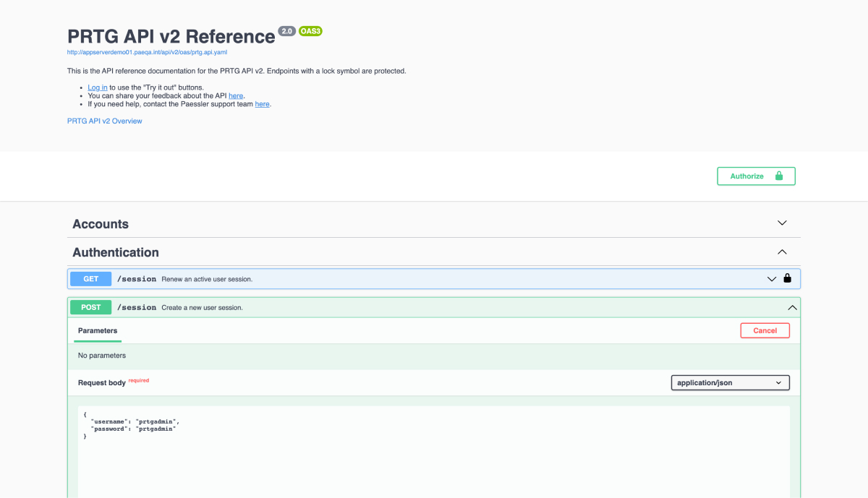Collapse the POST /session operation arrow
This screenshot has height=498, width=868.
click(x=792, y=307)
